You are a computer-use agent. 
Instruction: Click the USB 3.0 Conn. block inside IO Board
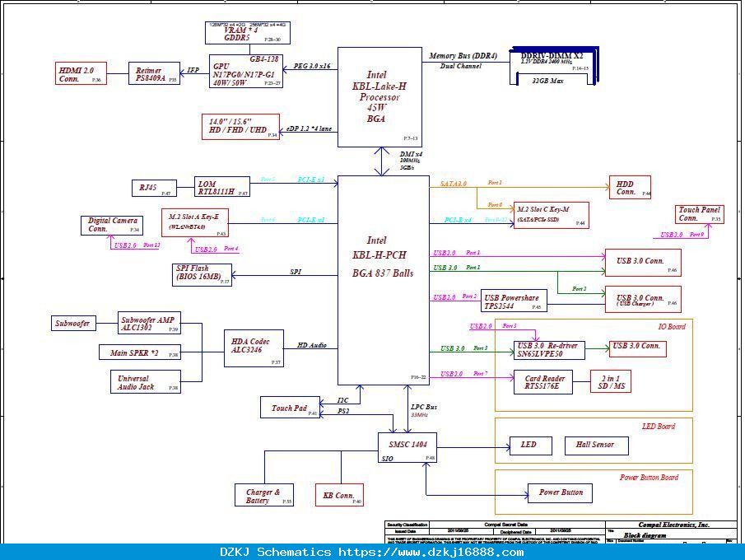click(638, 348)
